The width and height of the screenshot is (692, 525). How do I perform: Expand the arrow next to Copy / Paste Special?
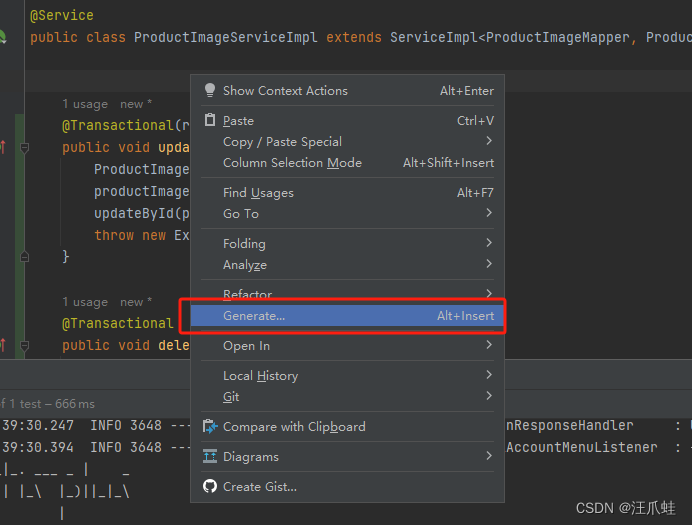pos(489,141)
